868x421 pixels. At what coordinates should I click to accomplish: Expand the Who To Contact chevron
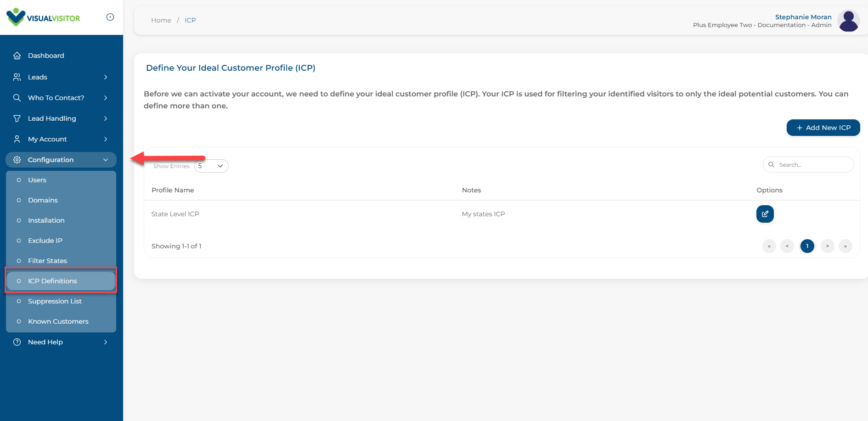click(106, 98)
